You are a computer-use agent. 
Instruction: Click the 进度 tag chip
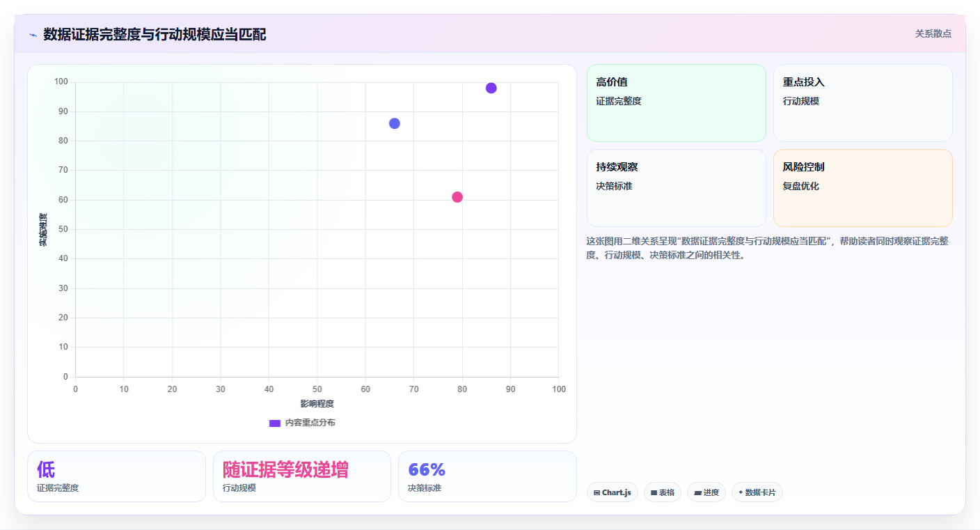pyautogui.click(x=706, y=492)
